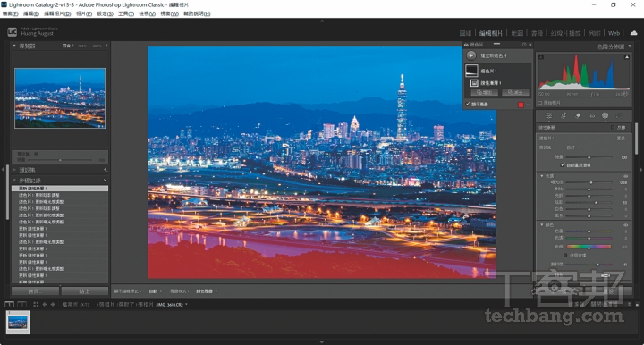The width and height of the screenshot is (644, 345).
Task: Click 貼上 paste button
Action: pyautogui.click(x=85, y=291)
